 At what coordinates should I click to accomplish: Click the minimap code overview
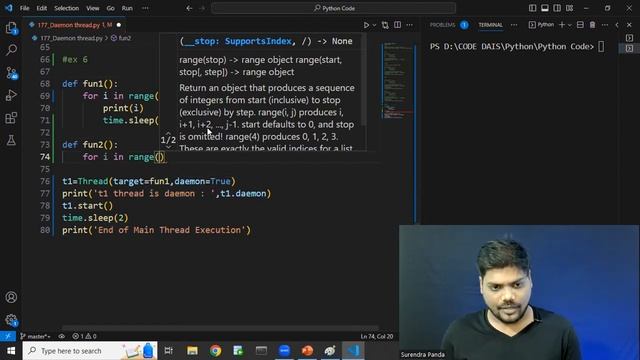coord(398,80)
